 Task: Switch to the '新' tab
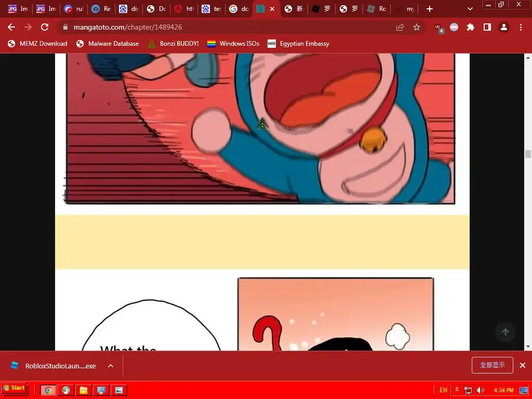pyautogui.click(x=294, y=9)
